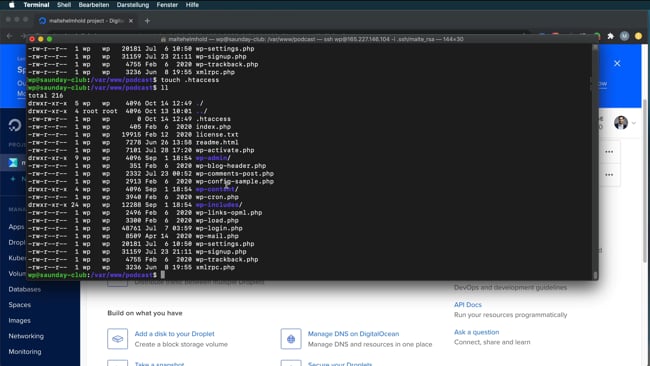Open the Shell menu
650x366 pixels.
click(x=64, y=5)
